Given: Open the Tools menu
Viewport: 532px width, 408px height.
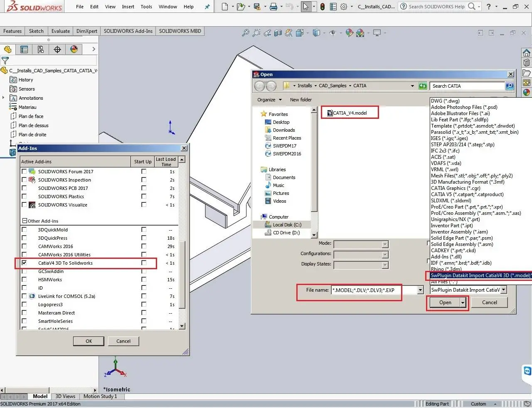Looking at the screenshot, I should 146,7.
